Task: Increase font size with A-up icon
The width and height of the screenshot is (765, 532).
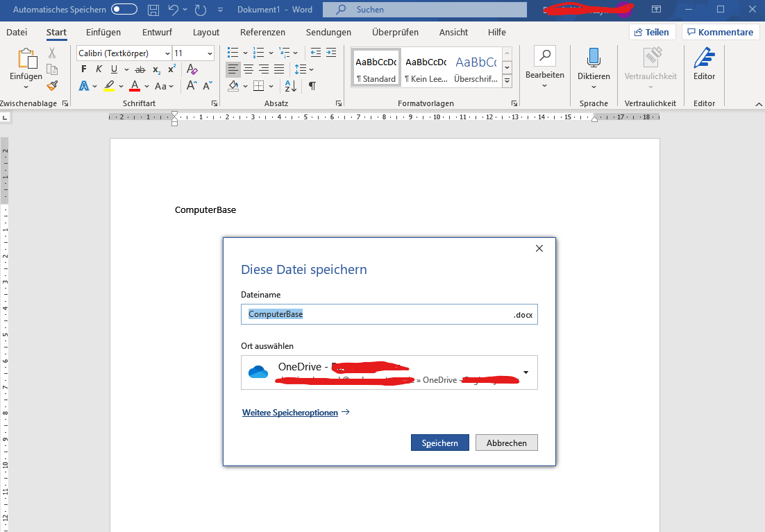Action: coord(192,86)
